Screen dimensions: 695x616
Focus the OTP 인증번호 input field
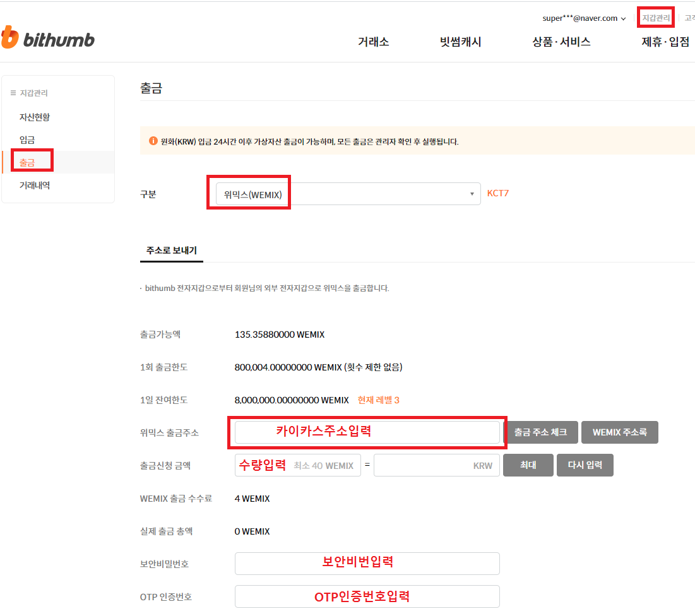point(367,596)
